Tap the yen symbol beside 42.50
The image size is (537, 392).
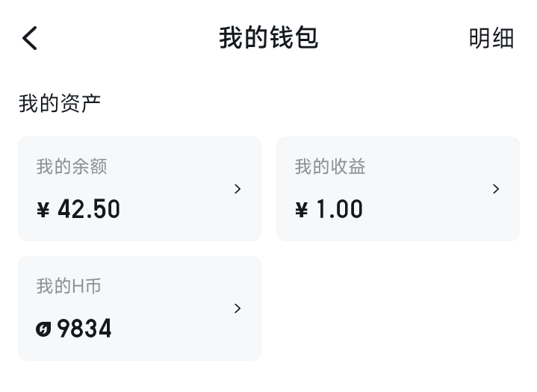point(43,210)
